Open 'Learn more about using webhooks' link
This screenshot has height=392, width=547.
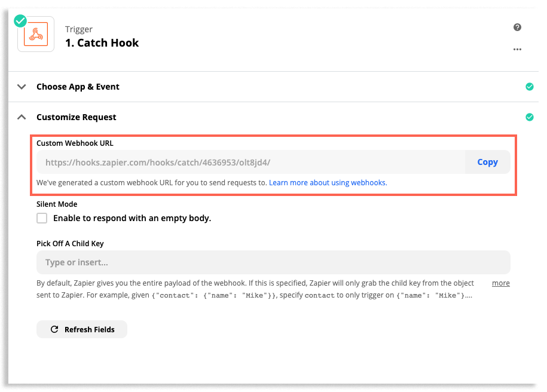click(328, 183)
